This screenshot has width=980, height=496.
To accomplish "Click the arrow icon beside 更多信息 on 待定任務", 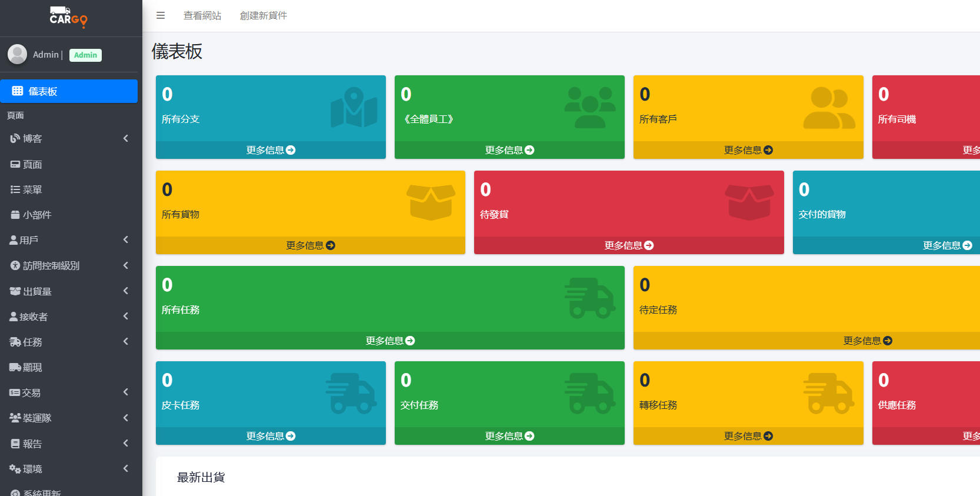I will coord(888,341).
